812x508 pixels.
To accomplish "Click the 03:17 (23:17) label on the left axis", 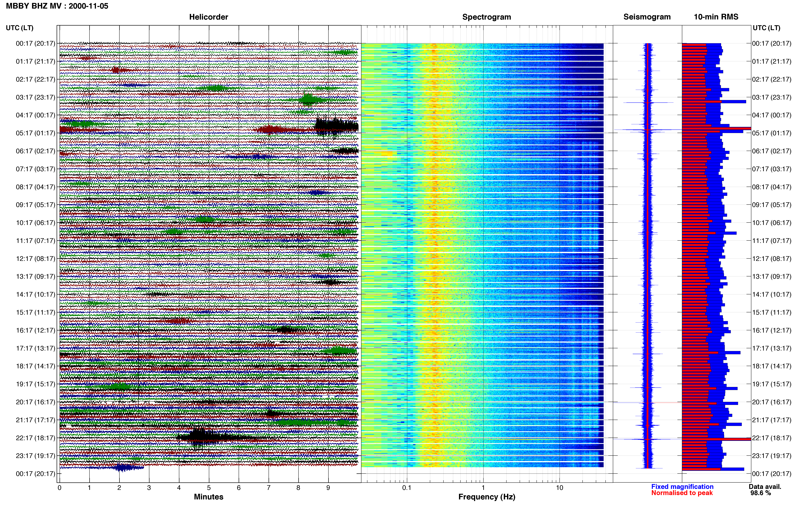I will click(x=35, y=97).
